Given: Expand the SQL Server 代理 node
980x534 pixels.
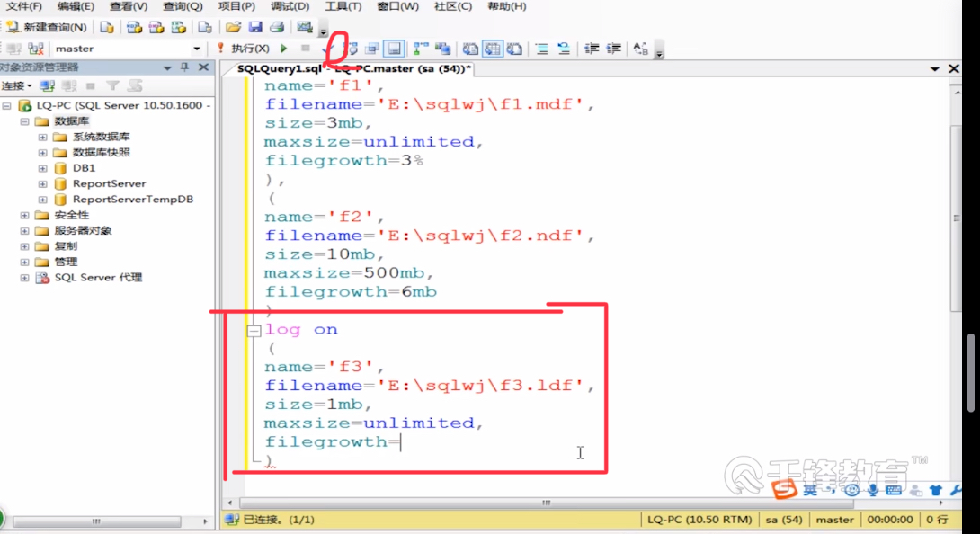Looking at the screenshot, I should 24,278.
